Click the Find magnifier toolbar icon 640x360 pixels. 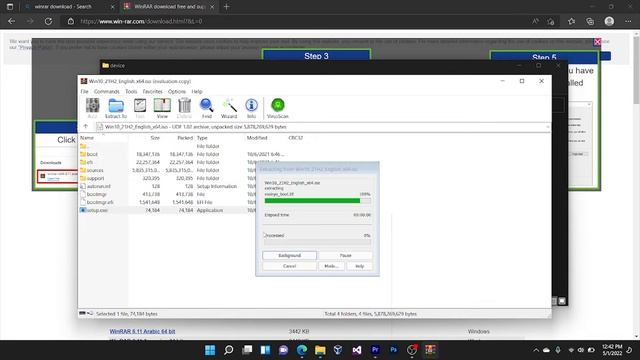coord(207,108)
